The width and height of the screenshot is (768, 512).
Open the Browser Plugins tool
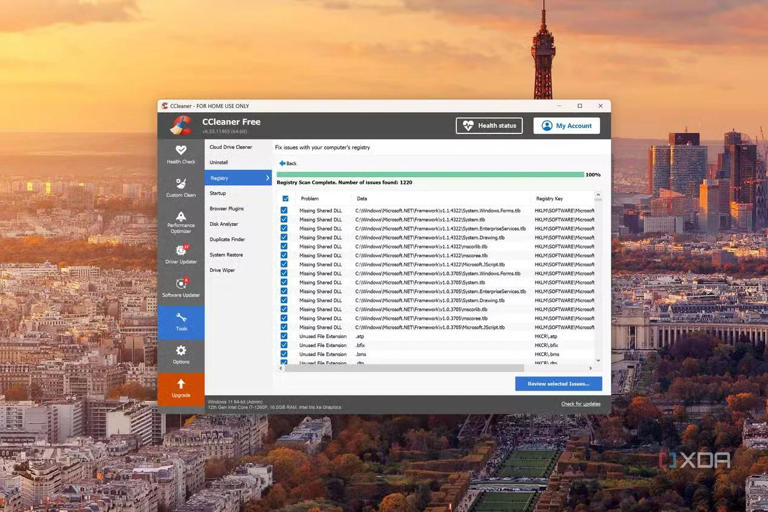pos(227,209)
